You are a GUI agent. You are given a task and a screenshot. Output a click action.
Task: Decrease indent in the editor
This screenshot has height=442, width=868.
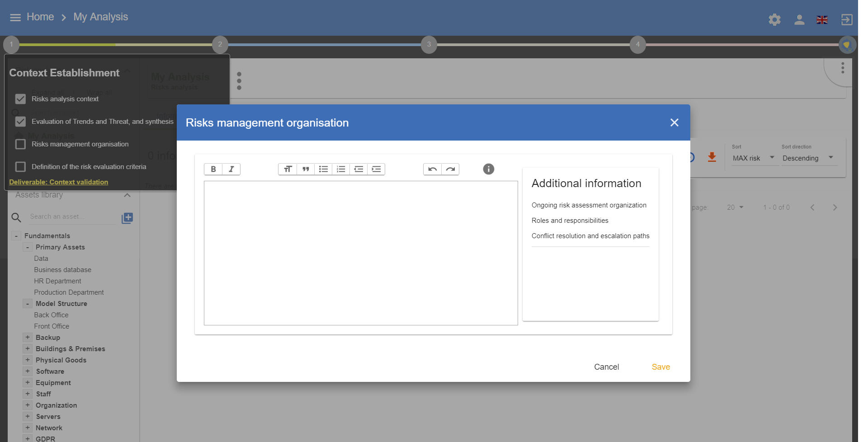pos(359,169)
